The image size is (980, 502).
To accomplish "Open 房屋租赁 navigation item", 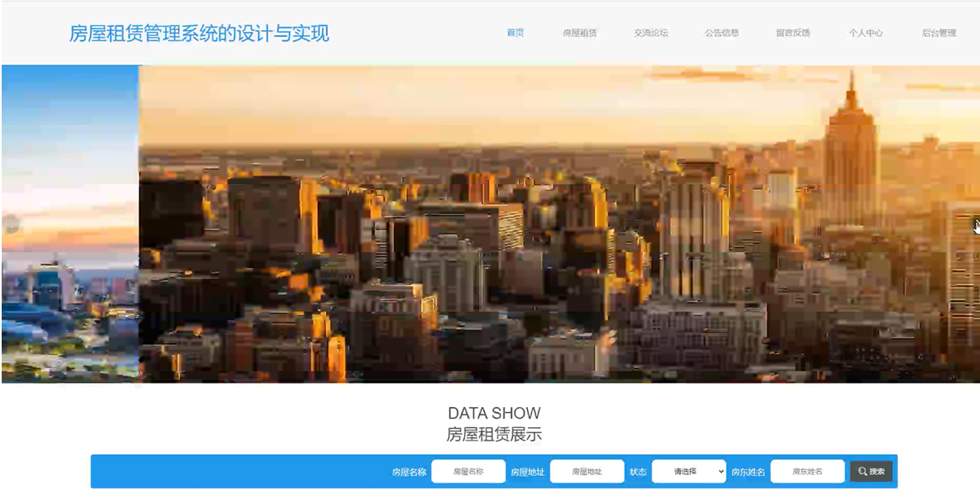I will 579,33.
